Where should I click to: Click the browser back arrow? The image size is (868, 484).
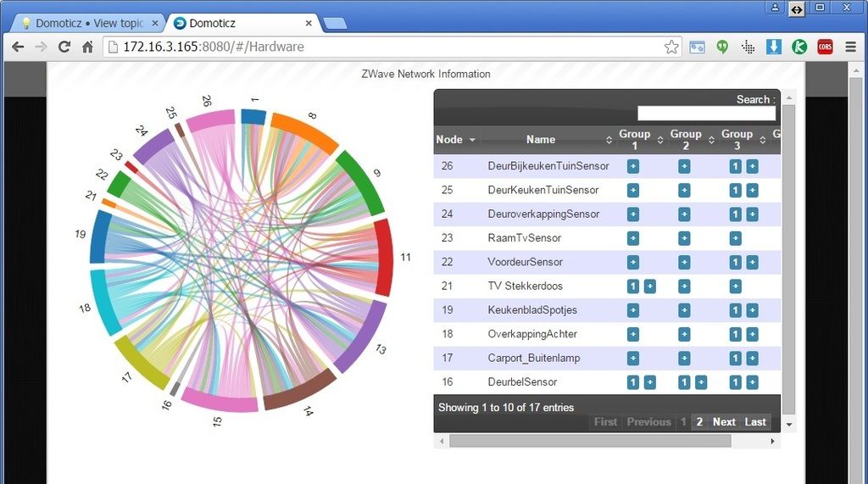pyautogui.click(x=18, y=47)
